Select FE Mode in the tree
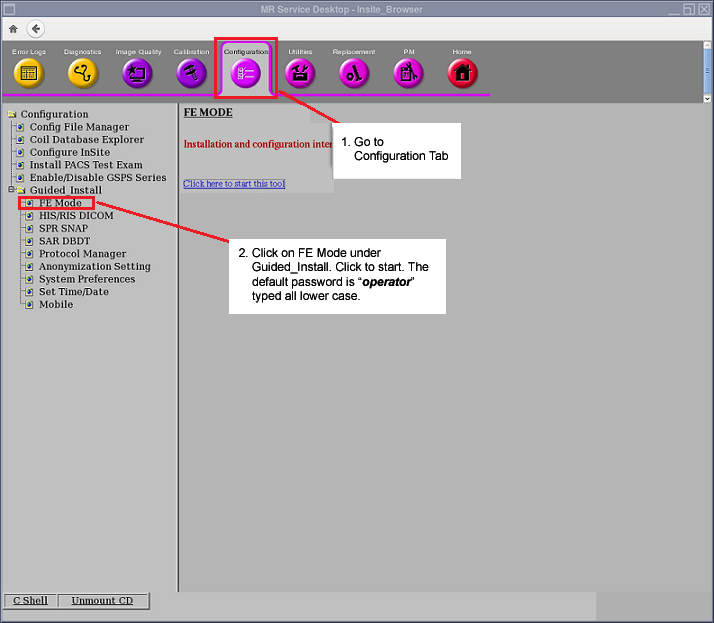Viewport: 714px width, 623px height. point(60,203)
